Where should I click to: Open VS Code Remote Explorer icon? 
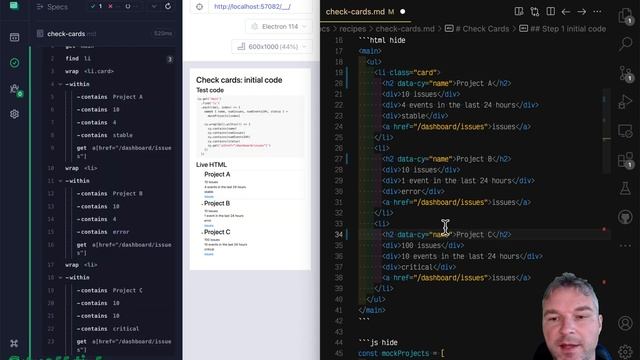click(625, 131)
